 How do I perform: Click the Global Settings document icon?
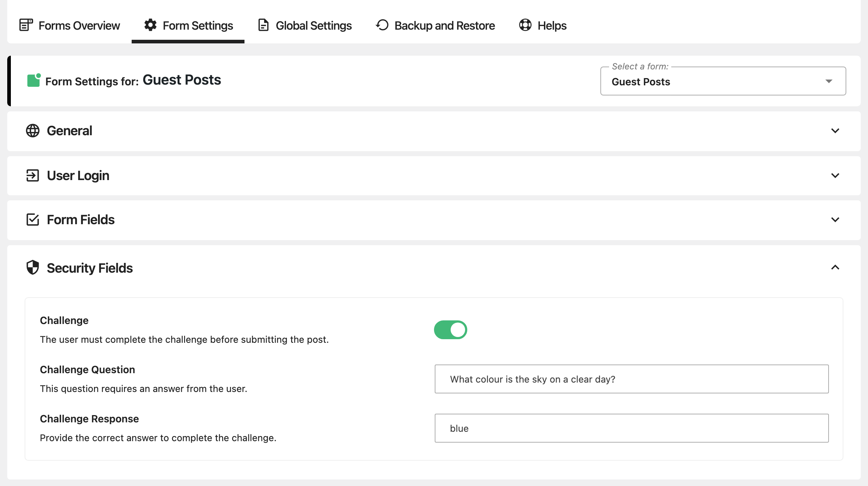pyautogui.click(x=263, y=25)
